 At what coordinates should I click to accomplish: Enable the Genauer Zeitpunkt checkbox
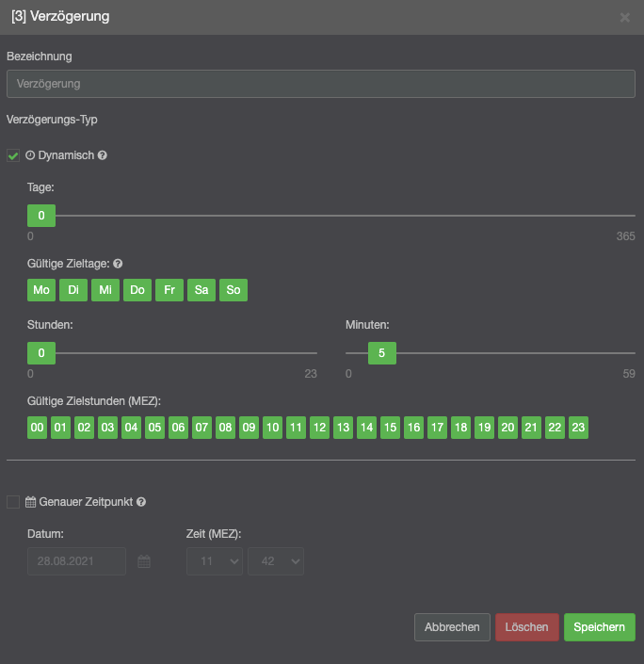click(13, 503)
